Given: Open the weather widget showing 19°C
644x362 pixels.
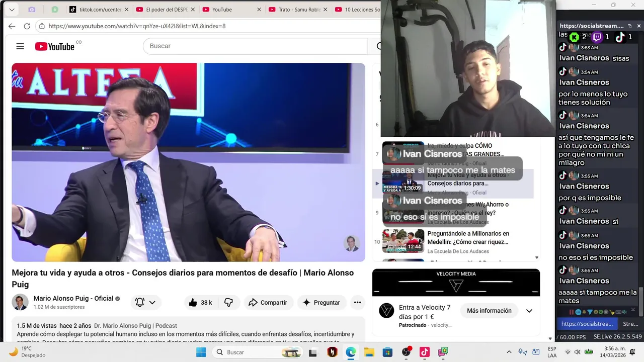Looking at the screenshot, I should point(28,351).
